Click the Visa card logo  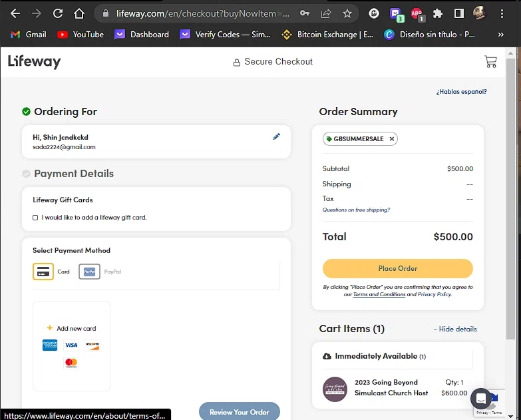point(71,345)
